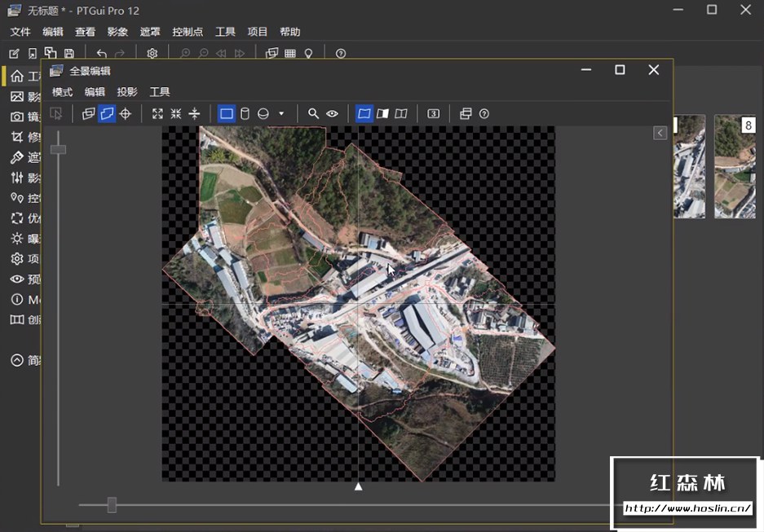
Task: Open the 控制点 menu
Action: [x=188, y=32]
